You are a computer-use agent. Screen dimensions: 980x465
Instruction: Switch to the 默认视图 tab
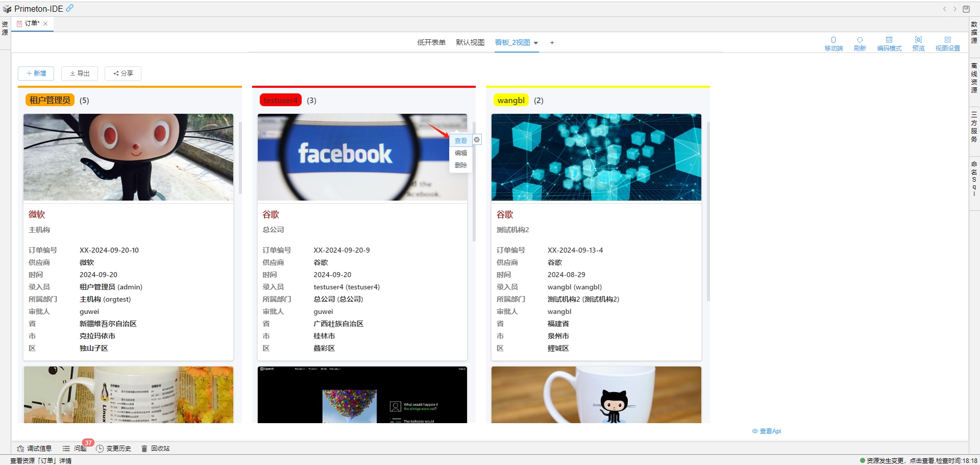[x=470, y=42]
